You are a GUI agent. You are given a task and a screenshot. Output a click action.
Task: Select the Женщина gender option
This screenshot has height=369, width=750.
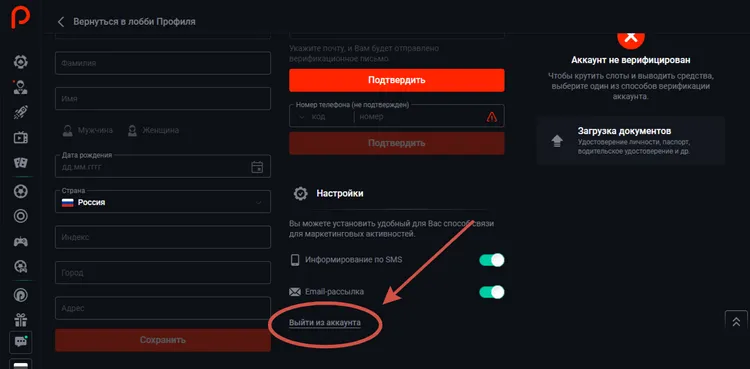tap(153, 130)
